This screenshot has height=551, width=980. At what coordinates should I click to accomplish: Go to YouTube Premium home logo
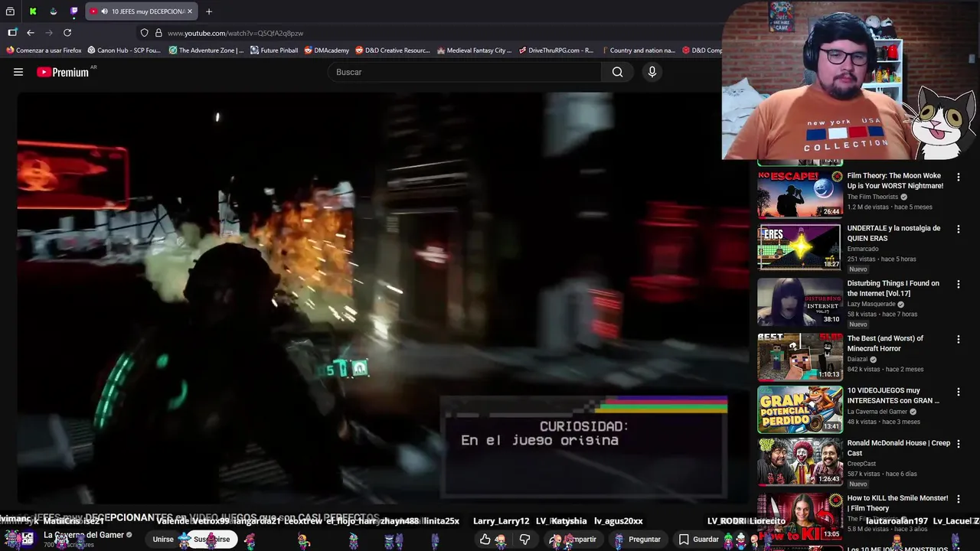pyautogui.click(x=63, y=72)
